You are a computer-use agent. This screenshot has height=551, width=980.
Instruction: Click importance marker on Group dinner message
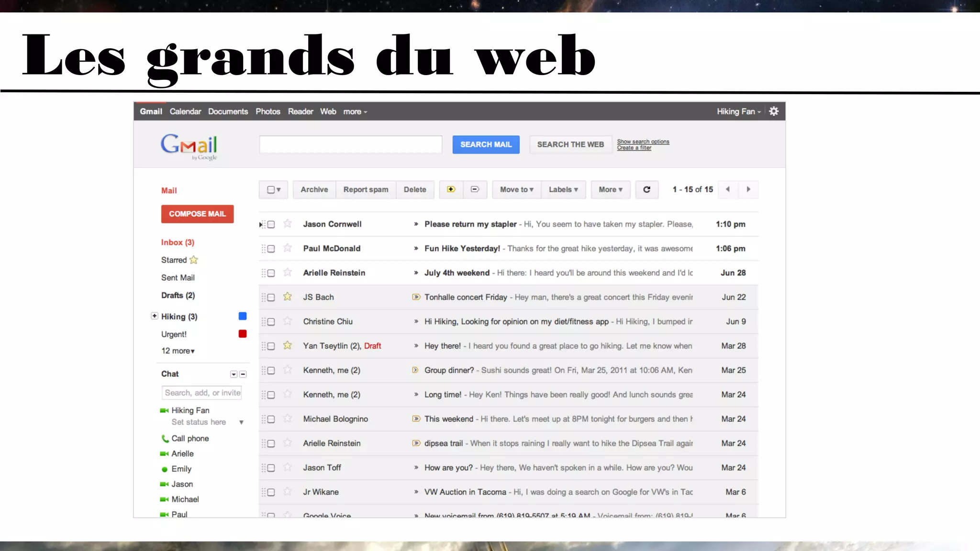point(415,370)
